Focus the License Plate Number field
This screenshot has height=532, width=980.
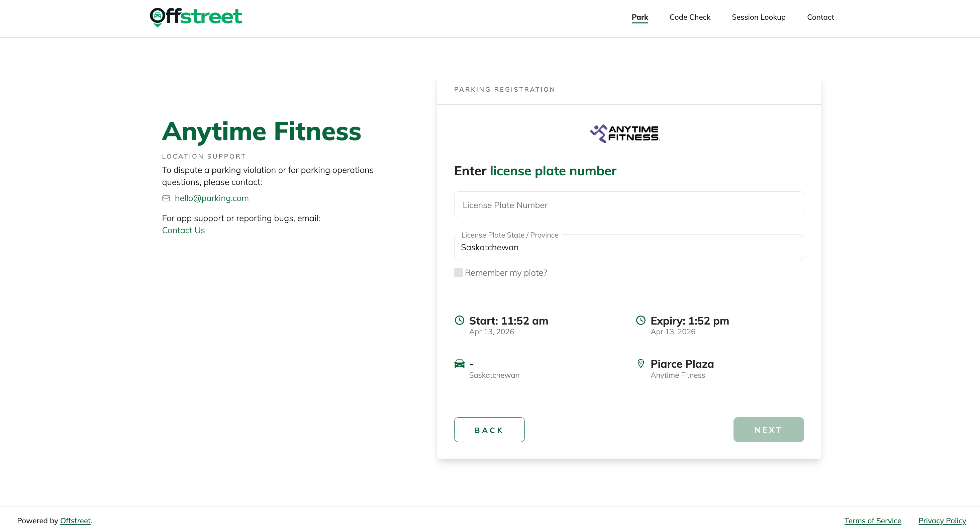628,205
